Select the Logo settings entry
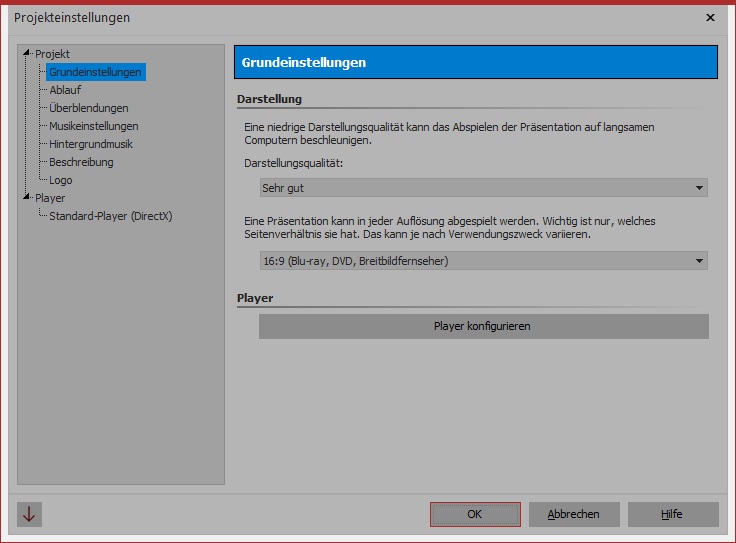The width and height of the screenshot is (736, 543). [60, 180]
